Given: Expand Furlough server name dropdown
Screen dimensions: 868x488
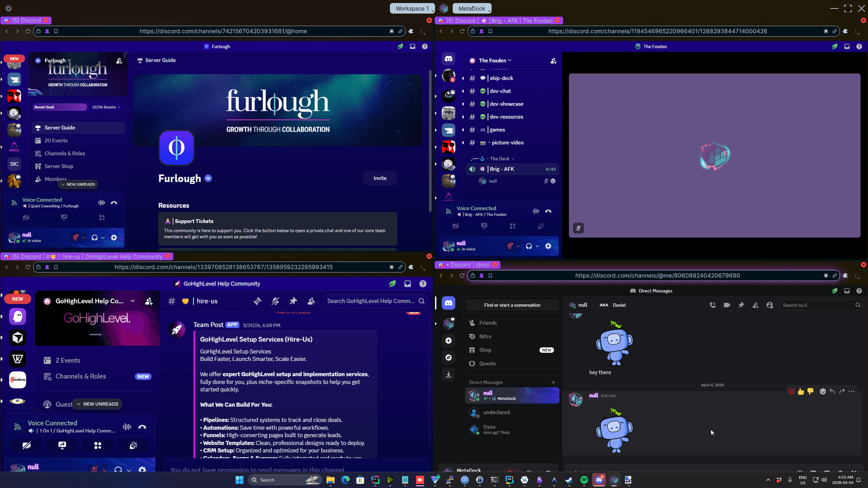Looking at the screenshot, I should [58, 61].
